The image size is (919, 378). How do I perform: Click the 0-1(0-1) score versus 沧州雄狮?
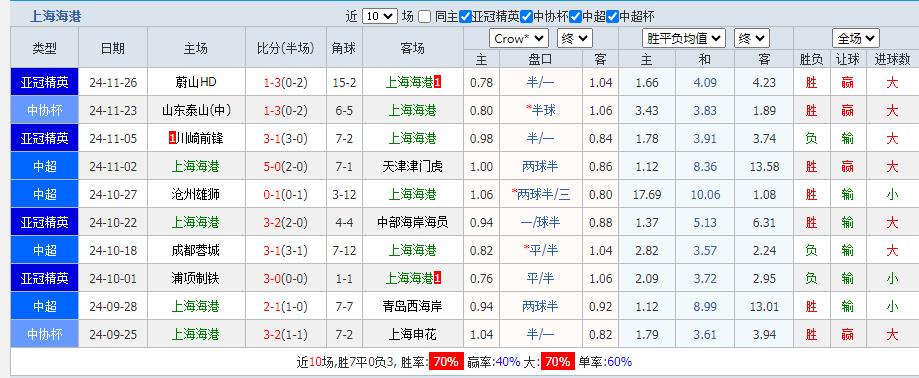pyautogui.click(x=285, y=195)
